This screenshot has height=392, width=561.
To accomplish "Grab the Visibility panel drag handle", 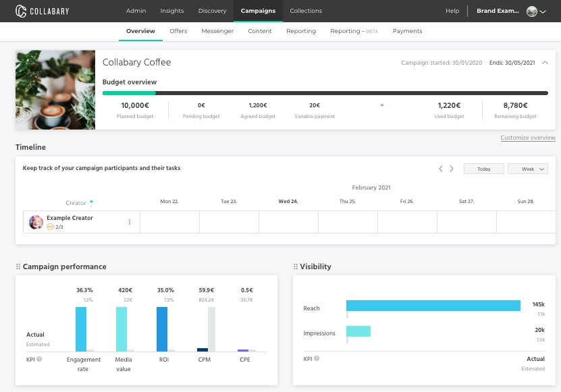I will [x=295, y=267].
